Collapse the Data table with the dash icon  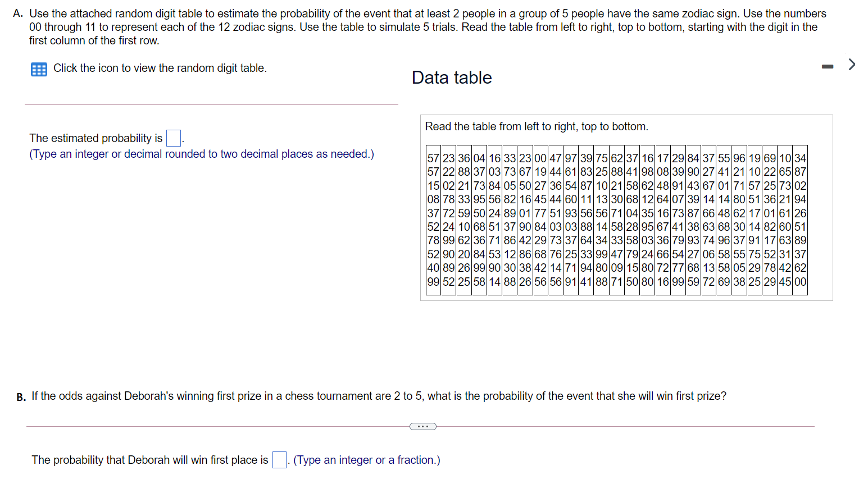point(826,66)
